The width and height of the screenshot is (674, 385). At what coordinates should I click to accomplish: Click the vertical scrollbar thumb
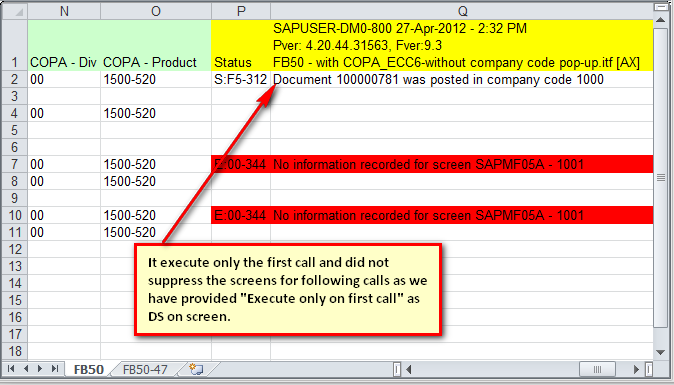tap(661, 177)
